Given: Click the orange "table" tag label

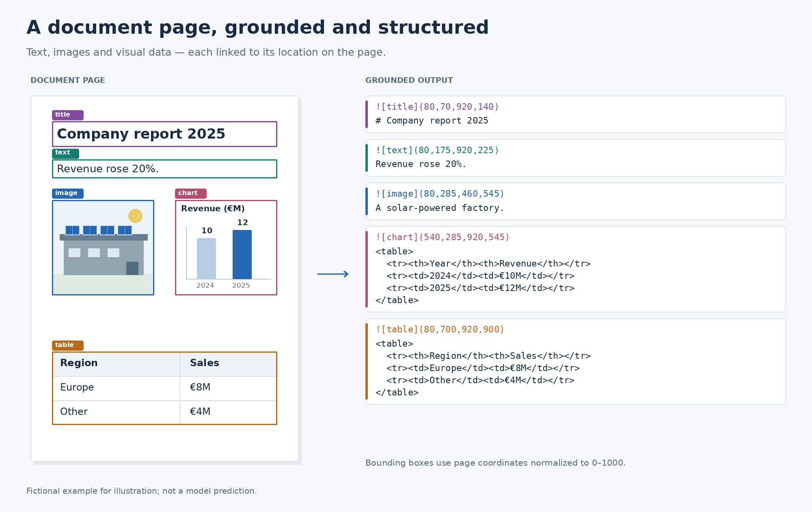Looking at the screenshot, I should point(67,345).
